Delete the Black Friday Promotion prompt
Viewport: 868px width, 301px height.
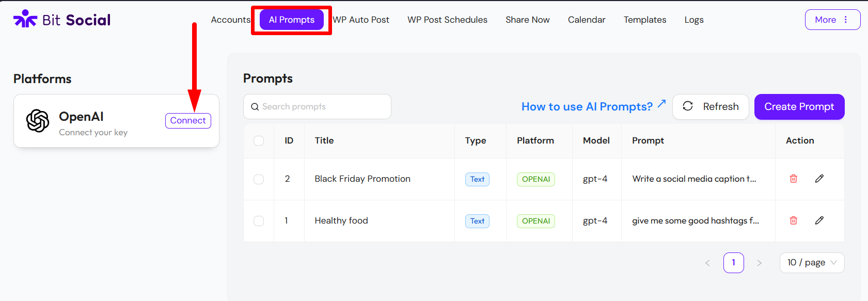794,179
